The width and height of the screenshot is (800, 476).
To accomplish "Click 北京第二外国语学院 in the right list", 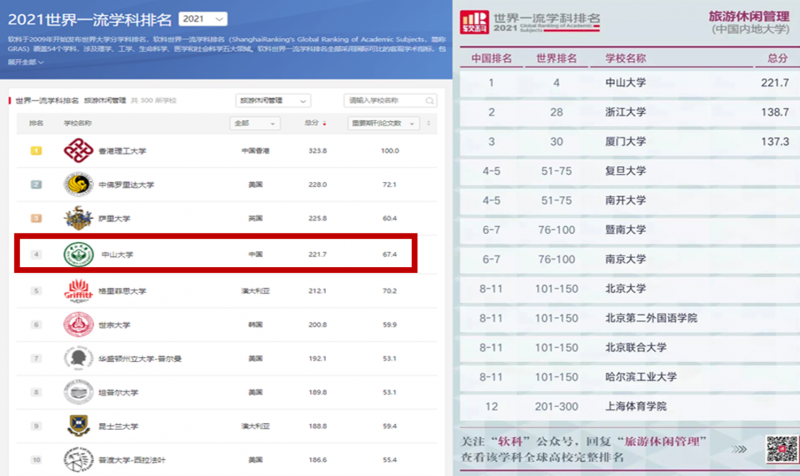I will coord(651,318).
